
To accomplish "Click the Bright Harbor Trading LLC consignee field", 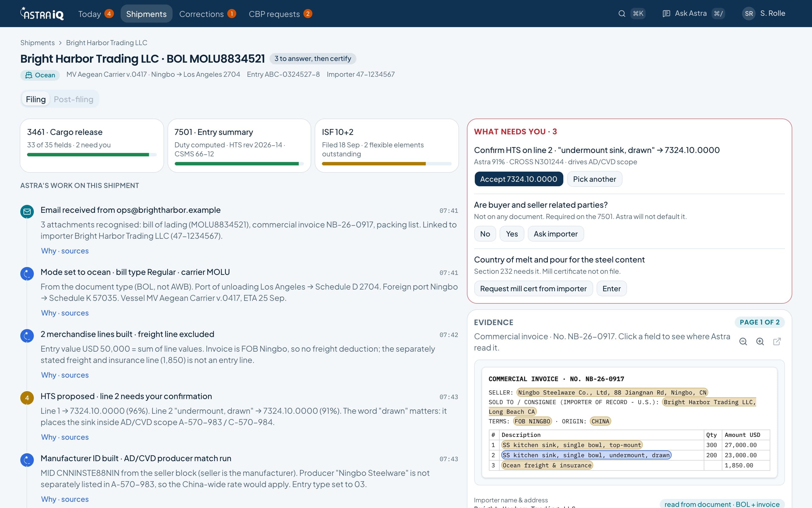I will click(x=709, y=402).
